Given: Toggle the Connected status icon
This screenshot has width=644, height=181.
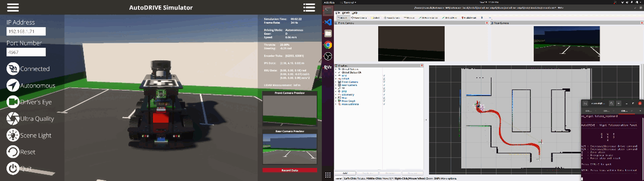Looking at the screenshot, I should [13, 69].
